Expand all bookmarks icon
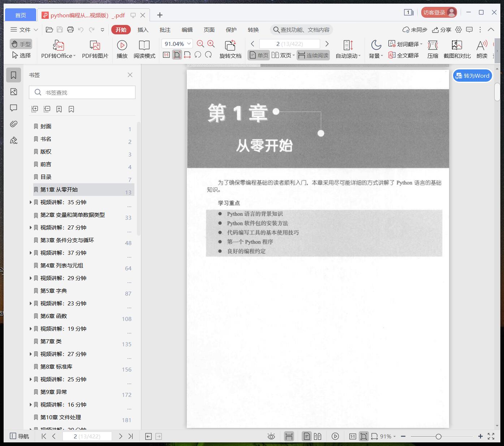This screenshot has width=504, height=446. (35, 109)
